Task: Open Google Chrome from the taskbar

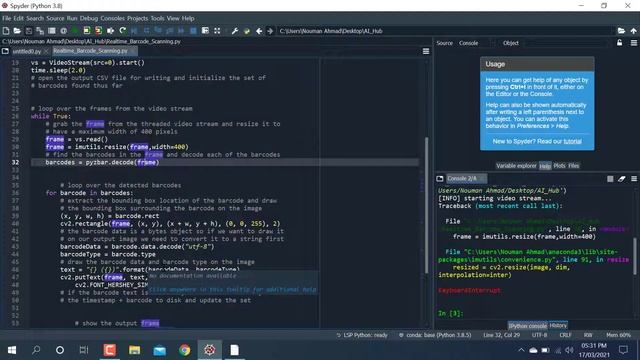Action: pyautogui.click(x=184, y=350)
